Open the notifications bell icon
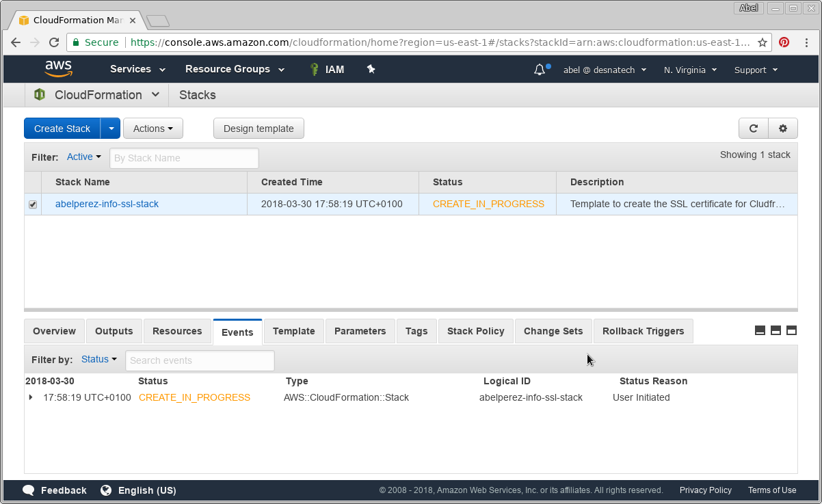 click(540, 70)
